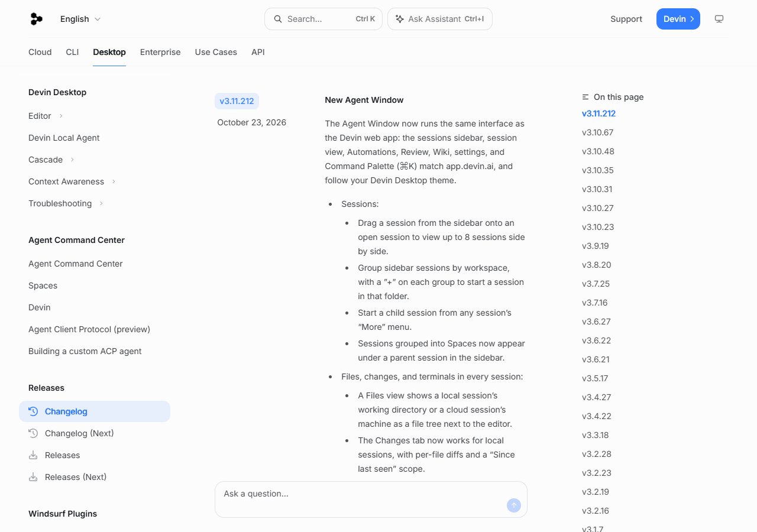Click the Support link
The image size is (757, 532).
point(626,19)
